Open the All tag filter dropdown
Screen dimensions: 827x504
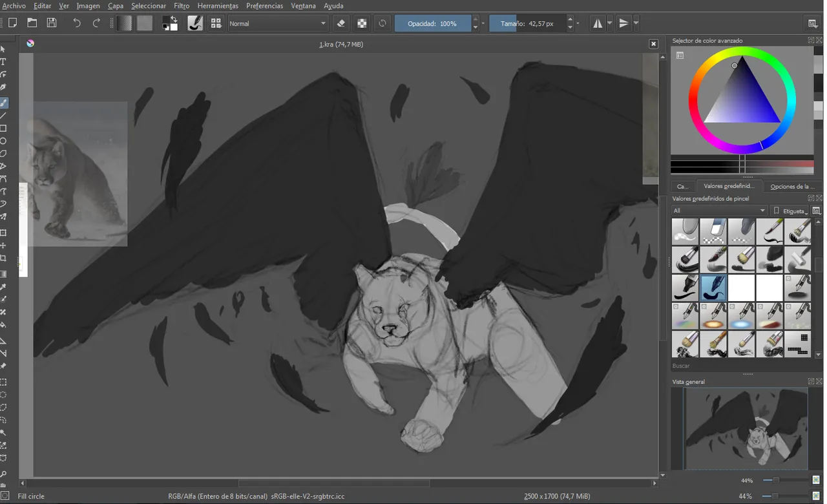(719, 211)
